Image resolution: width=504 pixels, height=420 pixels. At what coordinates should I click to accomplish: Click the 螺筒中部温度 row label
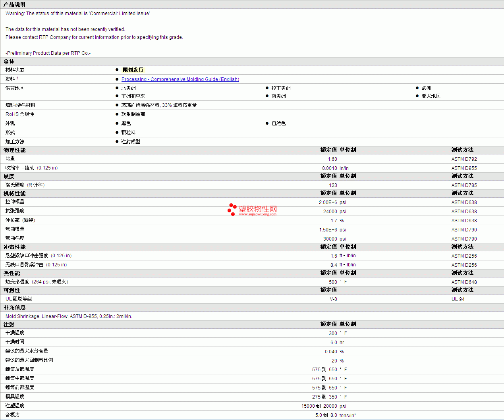point(20,378)
